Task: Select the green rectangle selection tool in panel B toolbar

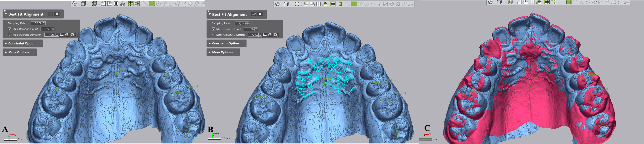Action: click(x=354, y=4)
